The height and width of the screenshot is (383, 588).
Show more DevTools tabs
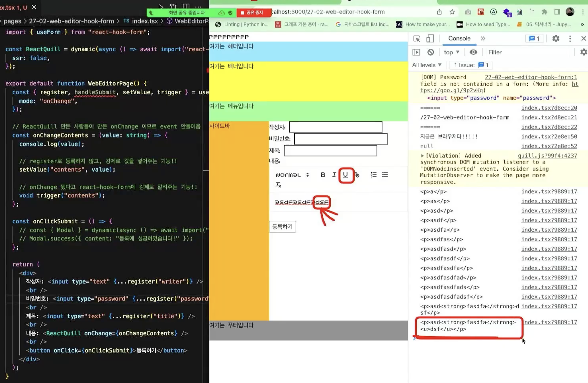coord(483,39)
